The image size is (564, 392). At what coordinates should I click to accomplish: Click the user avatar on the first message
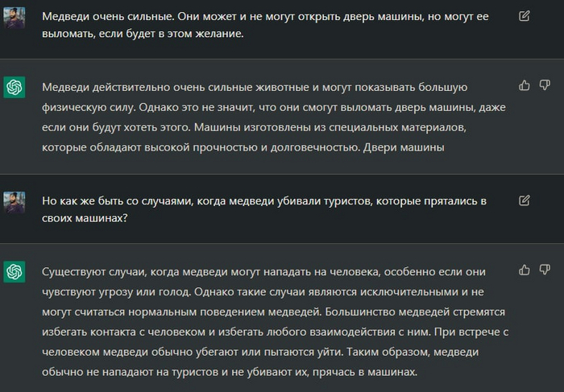click(15, 18)
